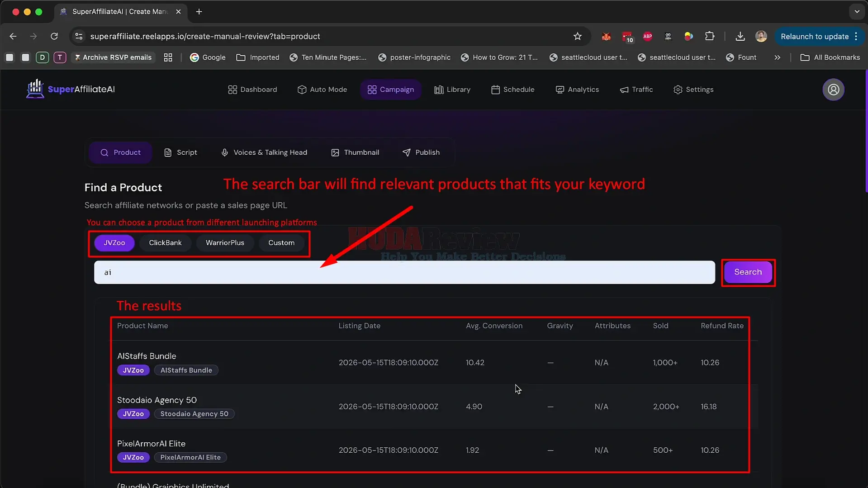The width and height of the screenshot is (868, 488).
Task: Click the Product Name column header
Action: 142,326
